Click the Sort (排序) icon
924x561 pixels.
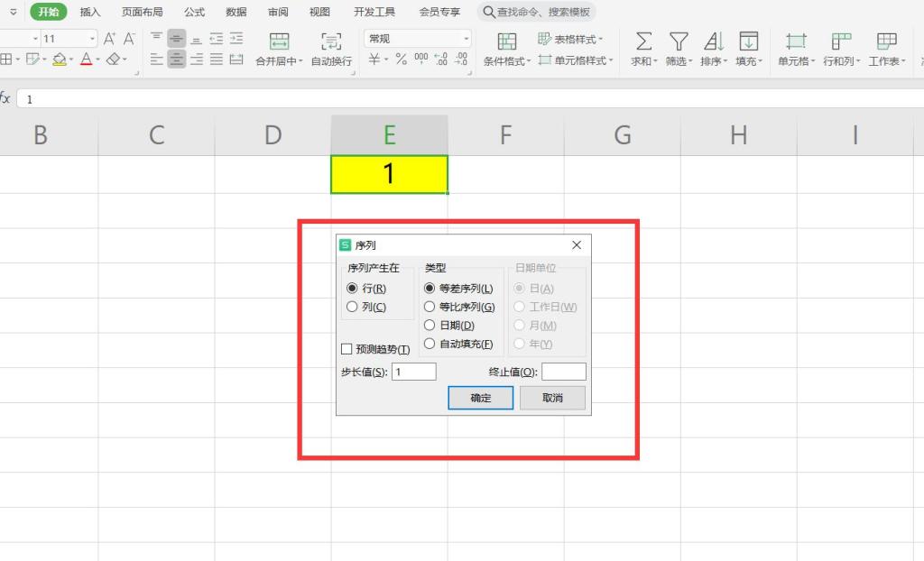(x=713, y=41)
